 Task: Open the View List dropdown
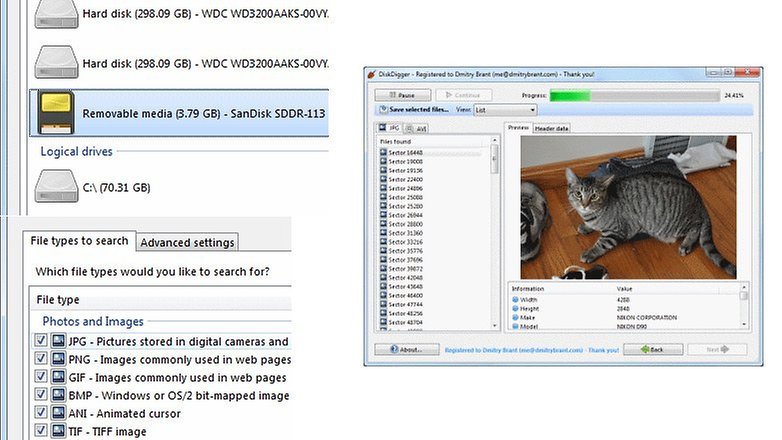[506, 109]
